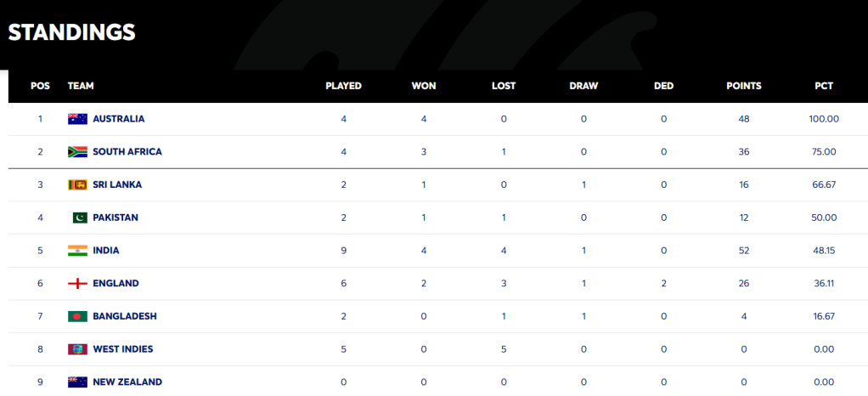Click the POINTS column header
The height and width of the screenshot is (396, 868).
[x=743, y=86]
